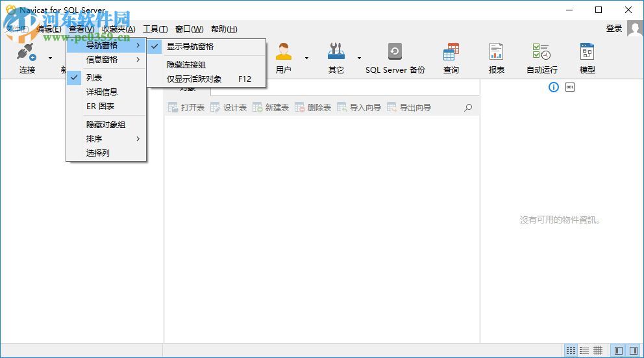Open the Tools (工具) menu
The height and width of the screenshot is (358, 644).
click(x=155, y=29)
